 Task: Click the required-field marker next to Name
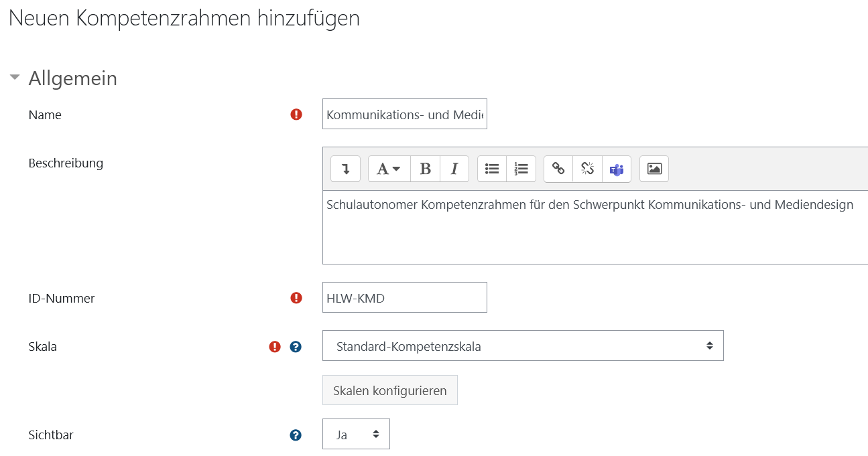coord(296,115)
